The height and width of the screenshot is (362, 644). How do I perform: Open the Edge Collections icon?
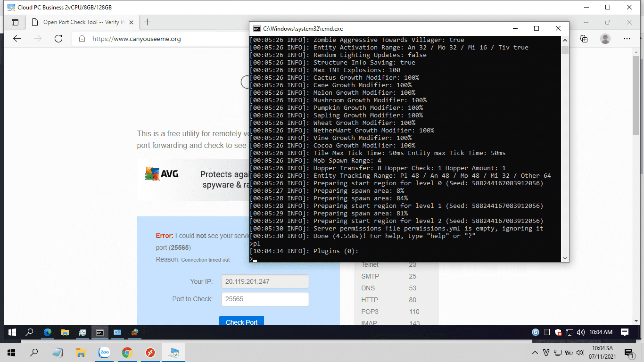(x=584, y=39)
